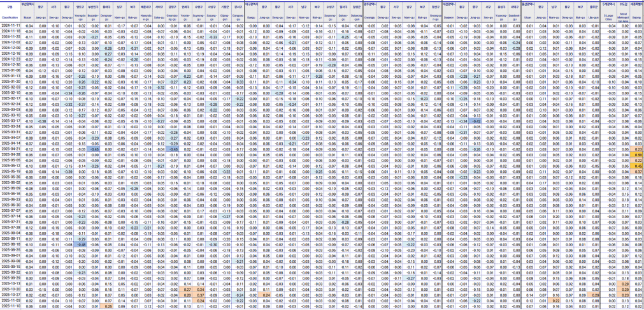644x310 pixels.
Task: Click the dark blue -0.48 cell
Action: pyautogui.click(x=82, y=244)
